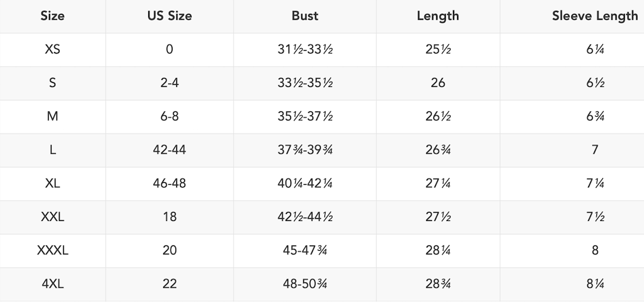Image resolution: width=644 pixels, height=305 pixels.
Task: Click the Bust column header
Action: [x=305, y=16]
